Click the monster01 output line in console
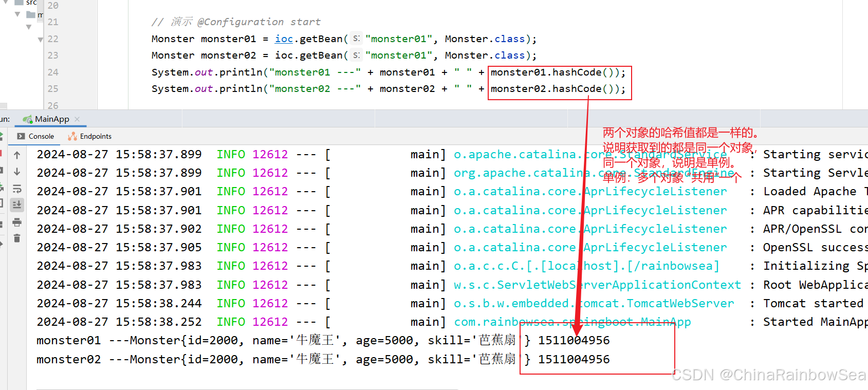The image size is (868, 390). coord(323,341)
